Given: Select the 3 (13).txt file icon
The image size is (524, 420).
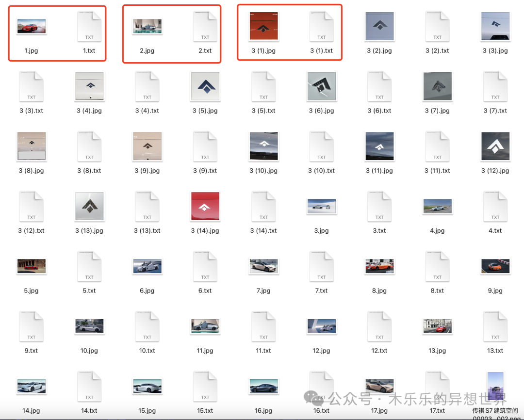Looking at the screenshot, I should (147, 206).
